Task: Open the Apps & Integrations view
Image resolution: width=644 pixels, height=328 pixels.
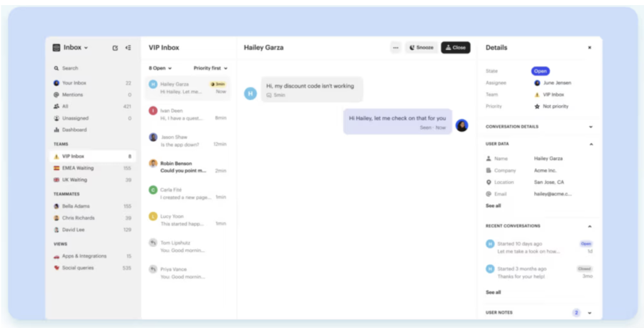Action: [x=93, y=256]
